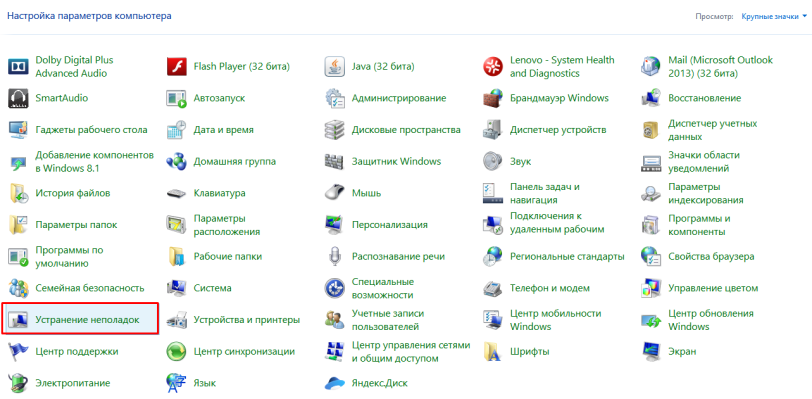Click the Шрифты icon
This screenshot has height=399, width=812.
tap(493, 352)
